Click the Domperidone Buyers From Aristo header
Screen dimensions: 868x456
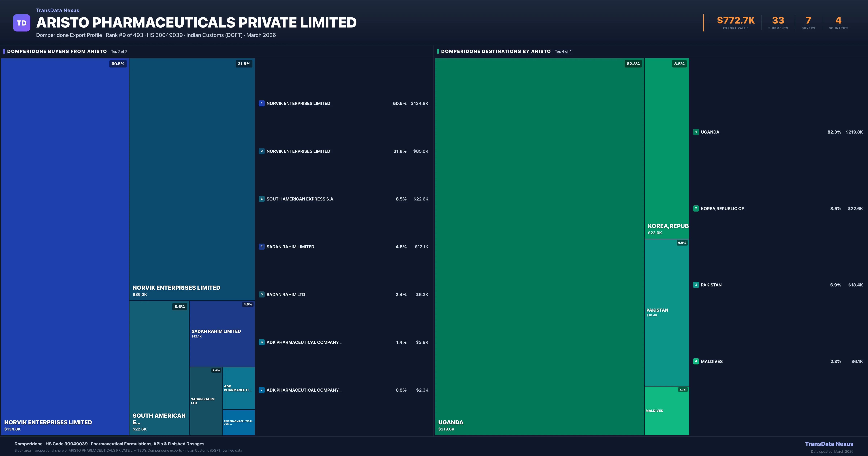pos(57,51)
